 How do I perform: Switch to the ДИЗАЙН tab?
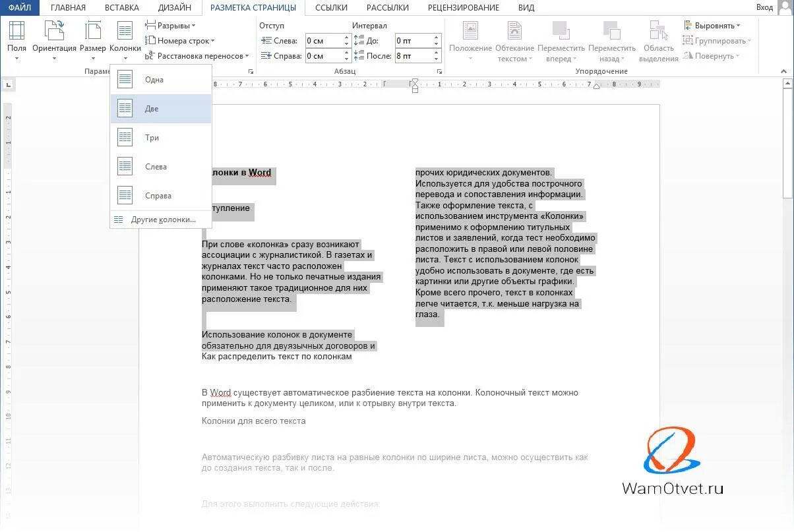click(175, 8)
